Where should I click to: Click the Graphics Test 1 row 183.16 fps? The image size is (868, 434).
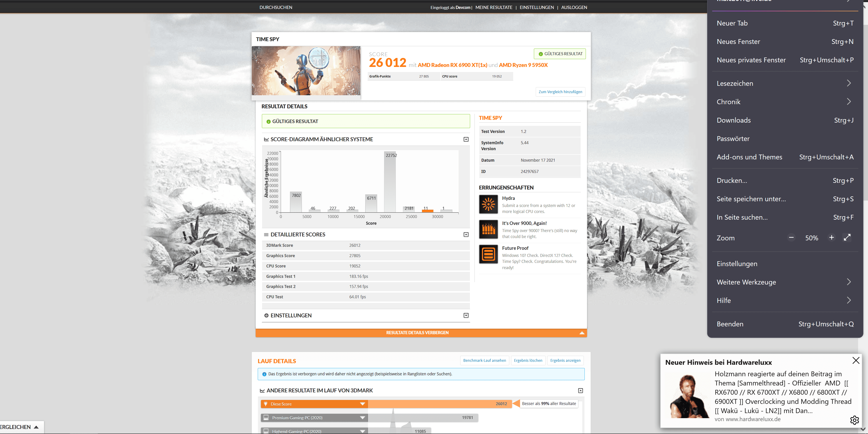[x=366, y=276]
